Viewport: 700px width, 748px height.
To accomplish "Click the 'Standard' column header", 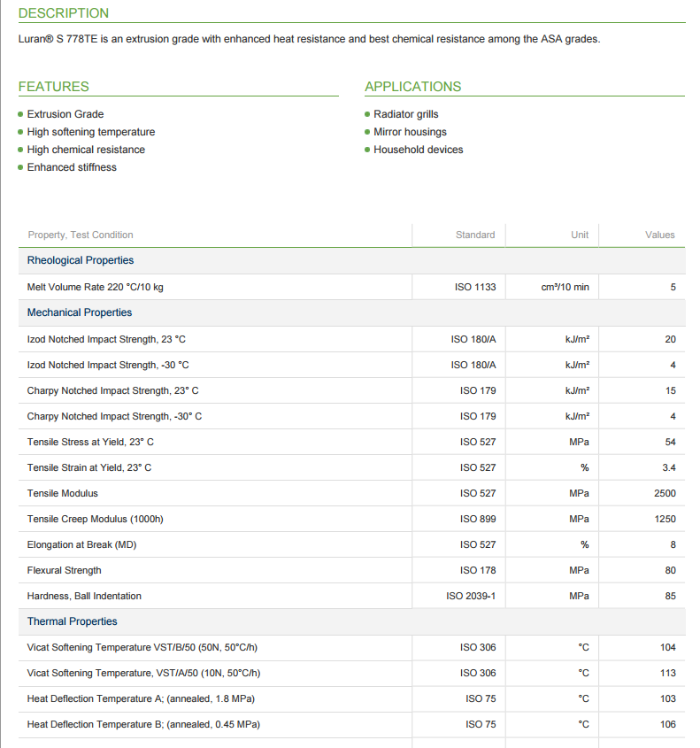I will click(x=475, y=235).
